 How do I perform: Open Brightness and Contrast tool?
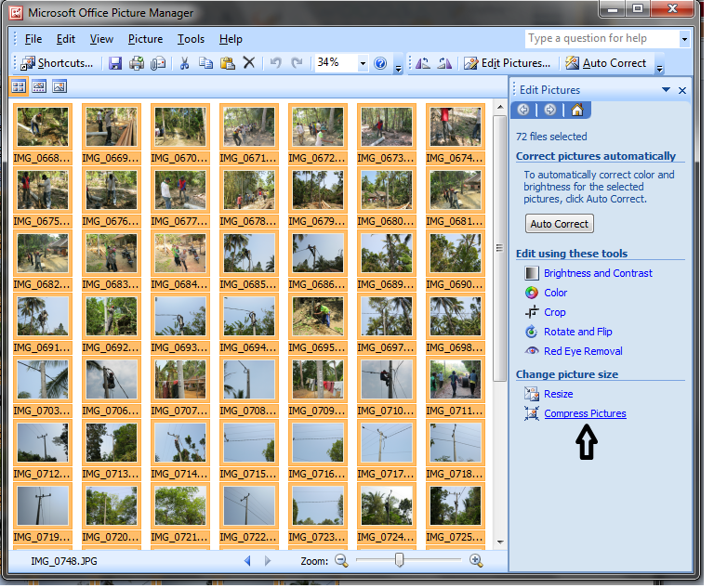tap(598, 273)
